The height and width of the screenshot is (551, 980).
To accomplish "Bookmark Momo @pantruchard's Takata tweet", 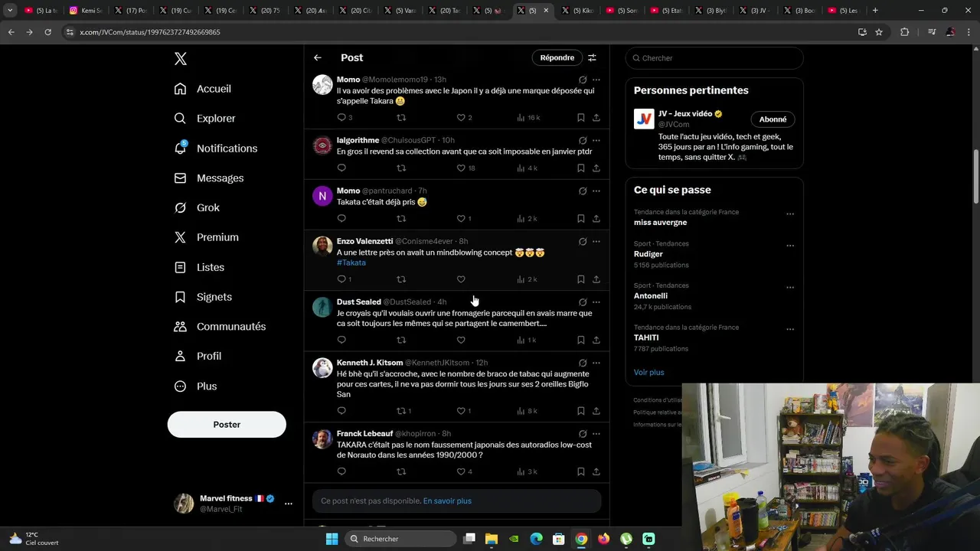I will [x=580, y=218].
